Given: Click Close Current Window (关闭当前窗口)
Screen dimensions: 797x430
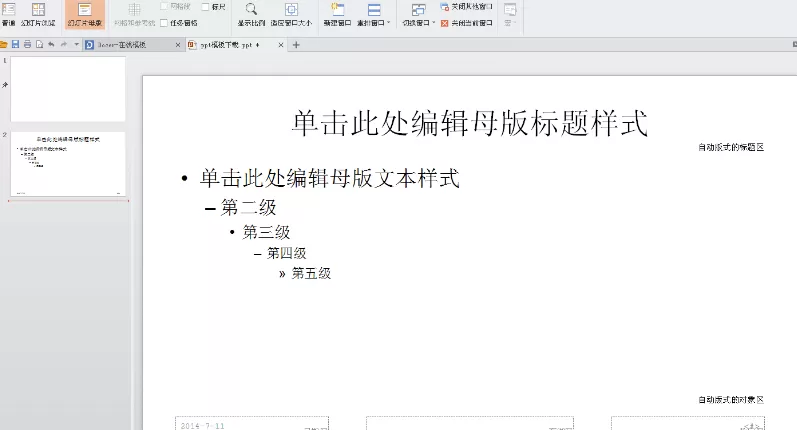Looking at the screenshot, I should point(467,23).
